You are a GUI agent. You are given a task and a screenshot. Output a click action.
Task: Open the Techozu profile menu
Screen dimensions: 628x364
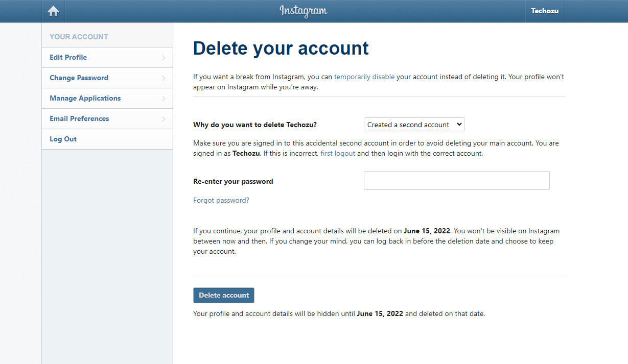click(x=544, y=11)
